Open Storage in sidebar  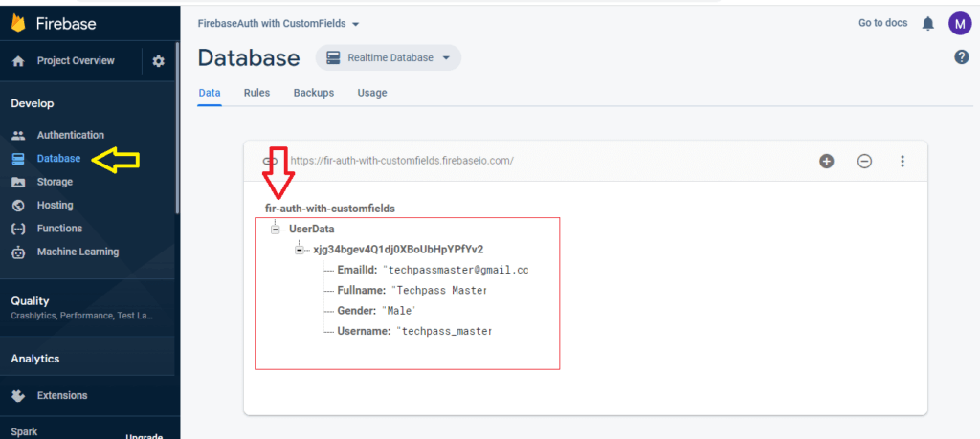click(55, 182)
